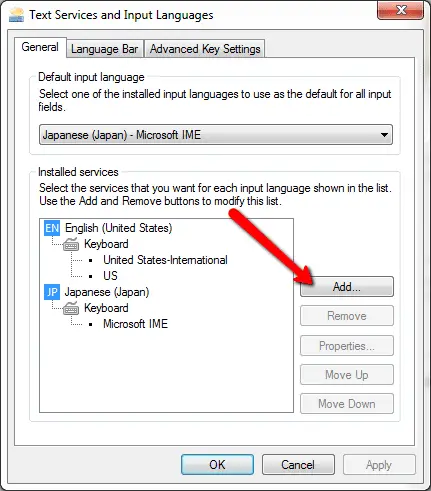431x491 pixels.
Task: Select Japanese (Japan) language node
Action: click(107, 292)
